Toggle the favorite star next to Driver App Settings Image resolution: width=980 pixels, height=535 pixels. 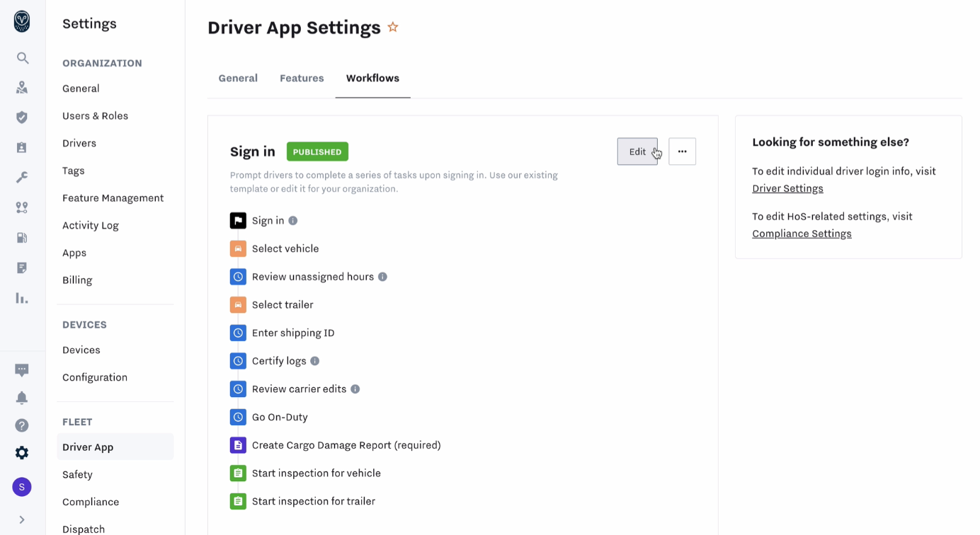click(393, 26)
